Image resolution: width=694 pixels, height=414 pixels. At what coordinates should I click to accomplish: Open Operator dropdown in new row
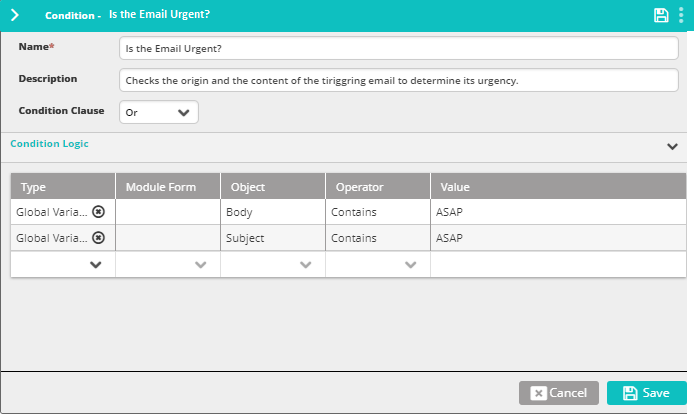click(x=378, y=265)
